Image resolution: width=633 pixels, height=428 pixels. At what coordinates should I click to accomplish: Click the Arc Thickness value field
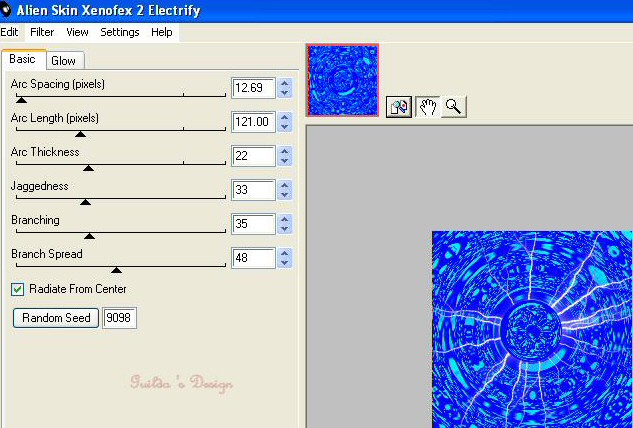[254, 156]
